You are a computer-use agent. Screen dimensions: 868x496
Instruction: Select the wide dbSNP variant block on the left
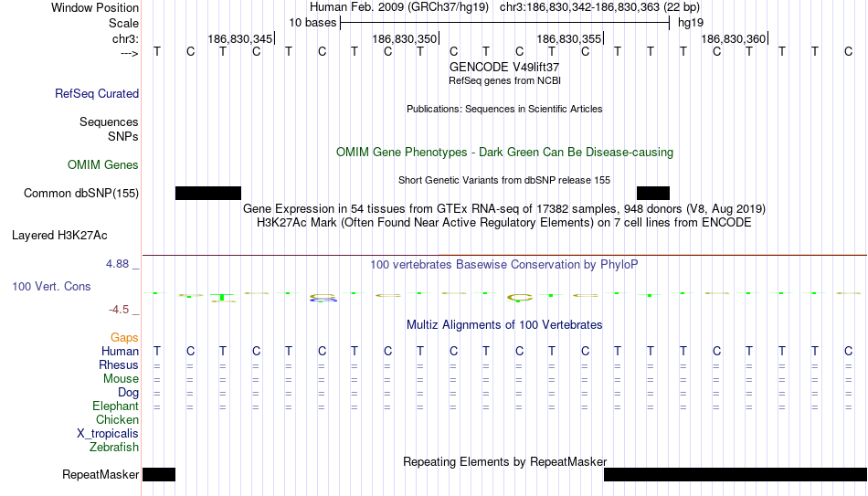(208, 194)
